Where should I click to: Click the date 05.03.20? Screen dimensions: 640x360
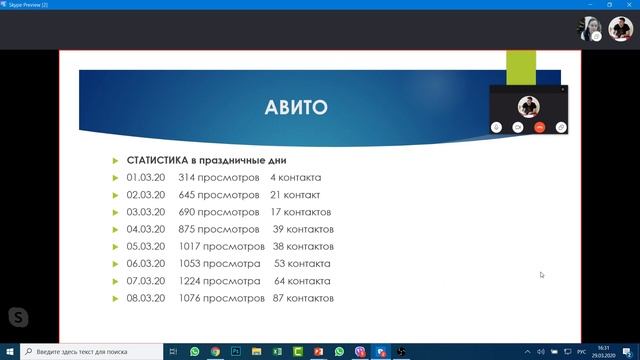[x=146, y=246]
